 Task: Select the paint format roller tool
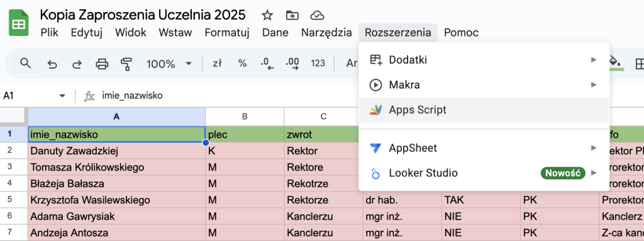pyautogui.click(x=126, y=64)
